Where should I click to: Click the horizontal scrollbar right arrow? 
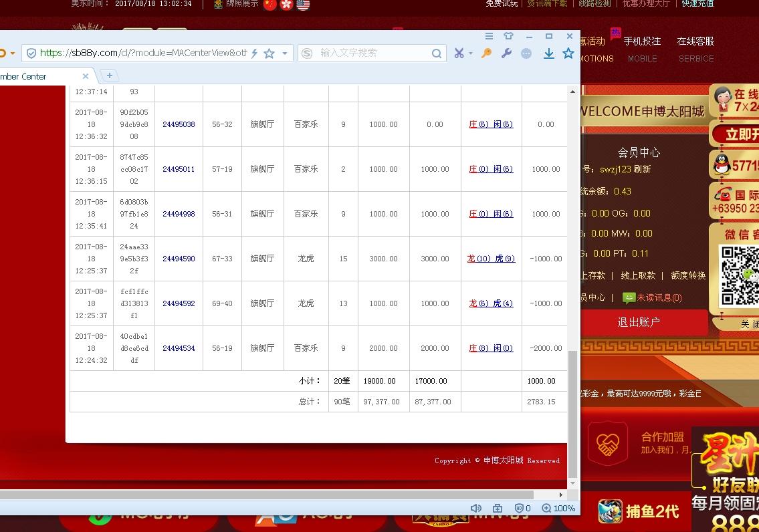561,495
